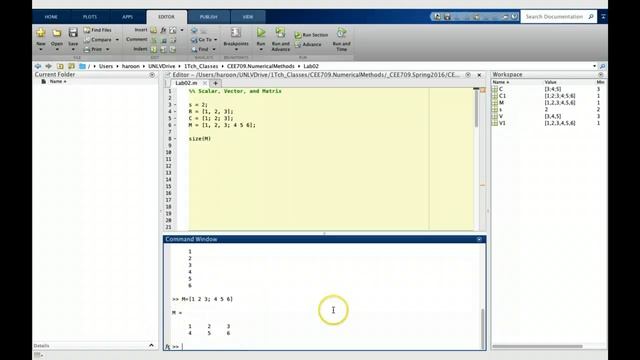
Task: Click the search magnifier in documentation box
Action: tap(591, 17)
